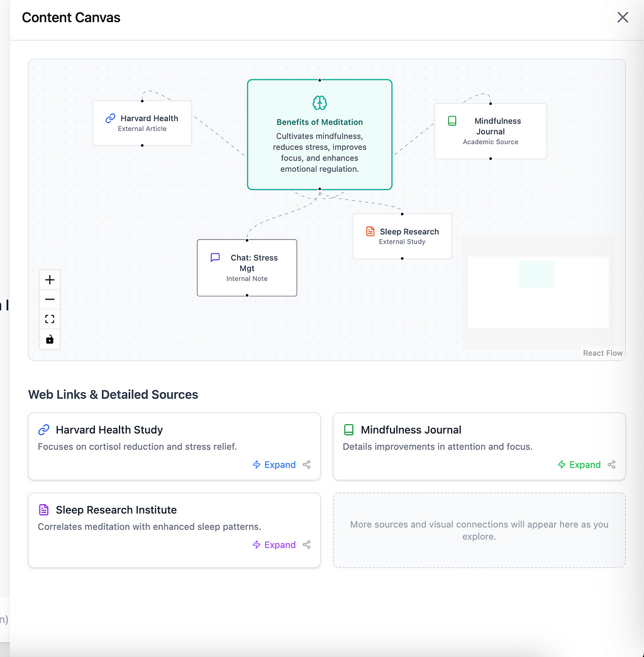This screenshot has width=644, height=657.
Task: Share the Sleep Research Institute source
Action: coord(306,545)
